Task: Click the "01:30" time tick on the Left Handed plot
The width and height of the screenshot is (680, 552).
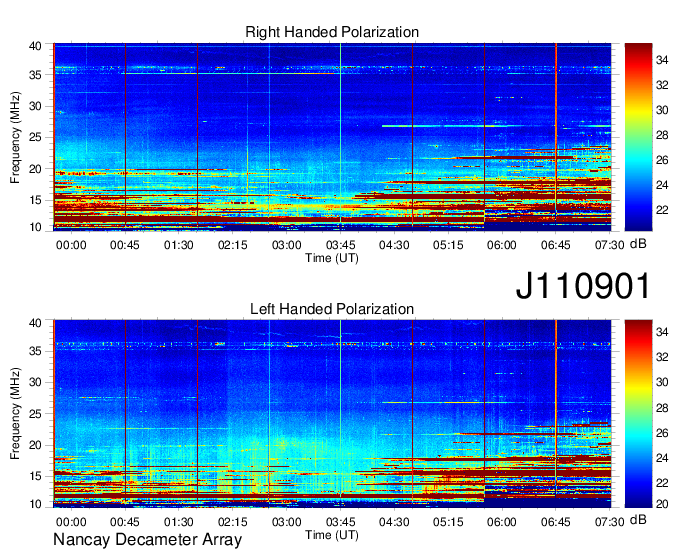Action: pos(179,522)
